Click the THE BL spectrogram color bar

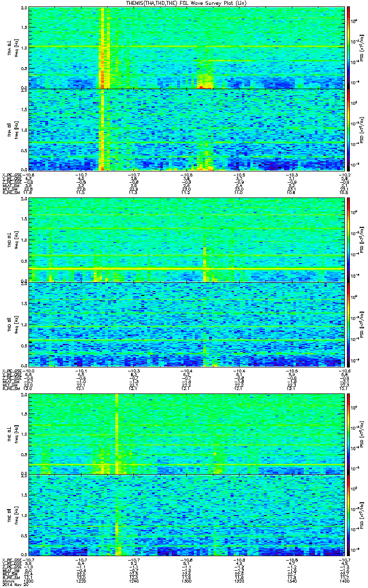[349, 434]
